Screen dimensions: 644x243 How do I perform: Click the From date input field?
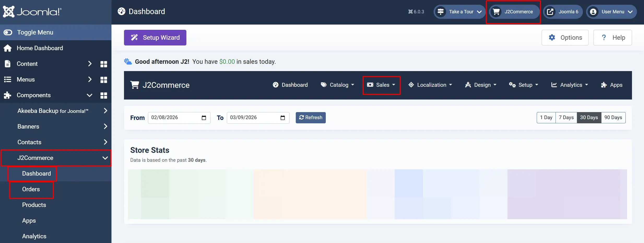click(x=179, y=118)
